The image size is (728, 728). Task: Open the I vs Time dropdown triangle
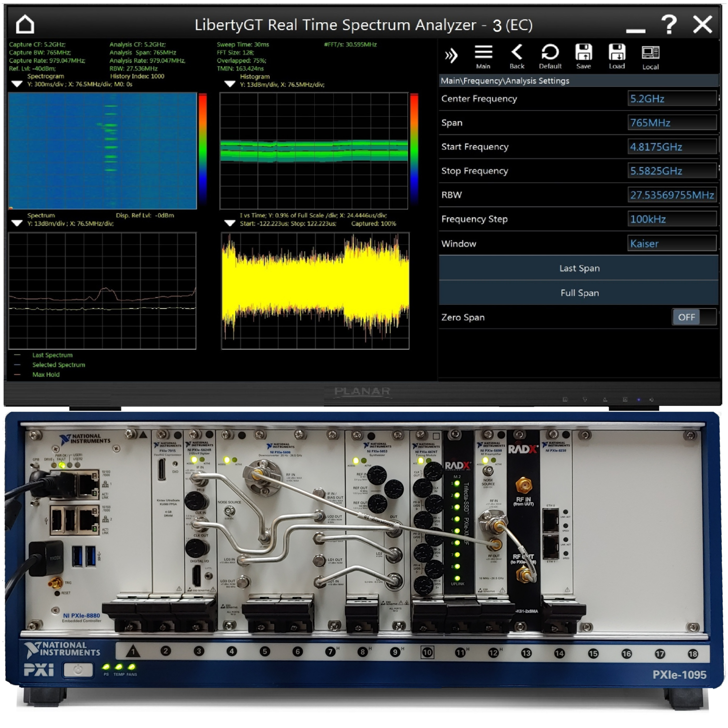pos(230,223)
